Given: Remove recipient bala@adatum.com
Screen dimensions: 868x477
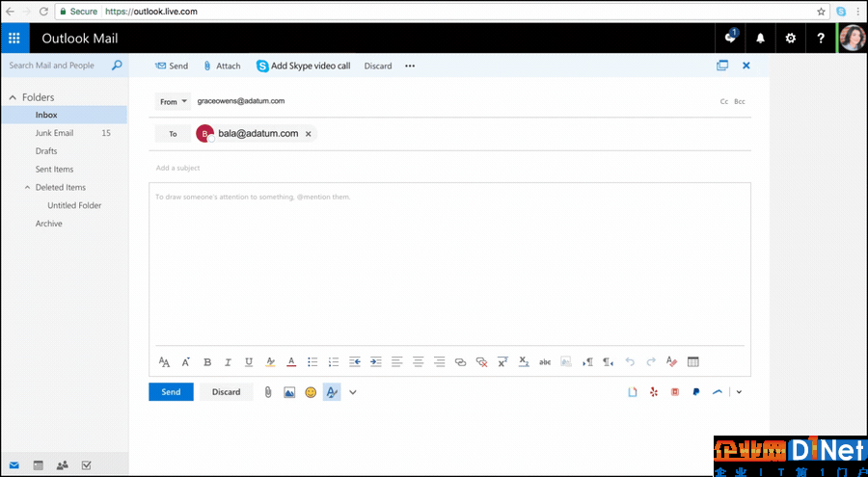Looking at the screenshot, I should point(309,134).
